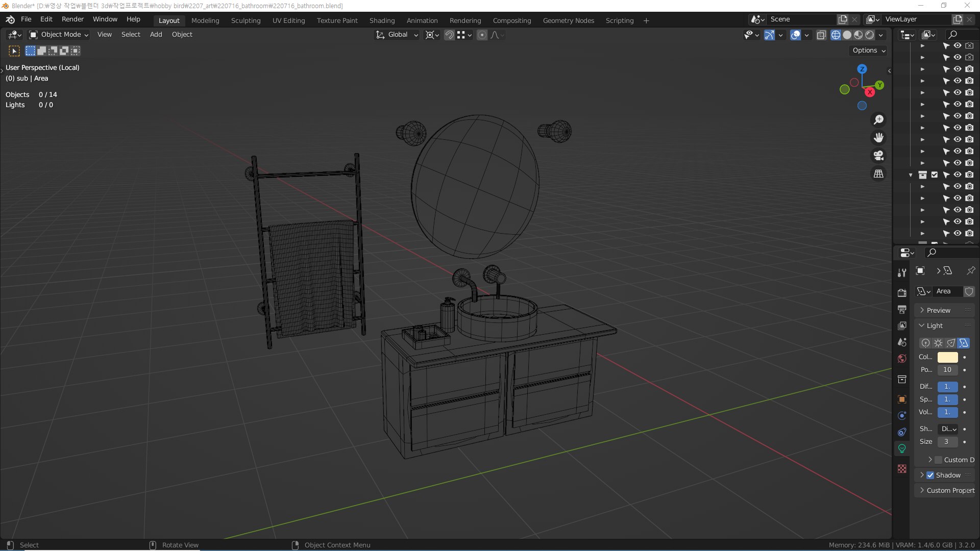Expand the Custom Properties panel
The width and height of the screenshot is (980, 551).
(945, 490)
